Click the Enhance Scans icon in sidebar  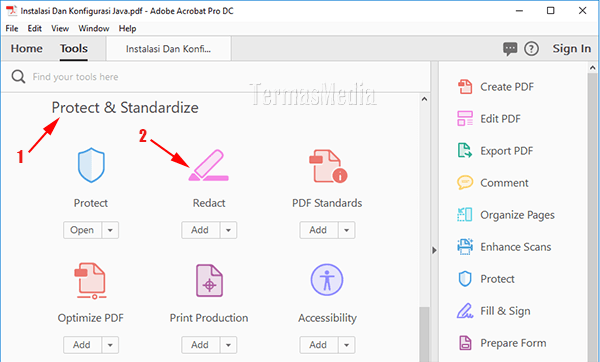pyautogui.click(x=465, y=247)
